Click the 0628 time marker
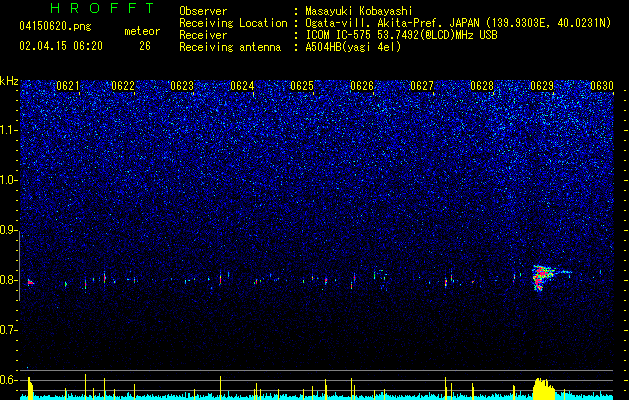 point(482,86)
